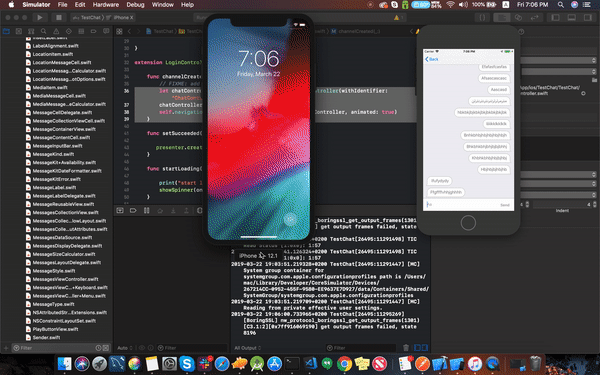Choose file location folder icon in inspector
The width and height of the screenshot is (600, 375).
(594, 80)
